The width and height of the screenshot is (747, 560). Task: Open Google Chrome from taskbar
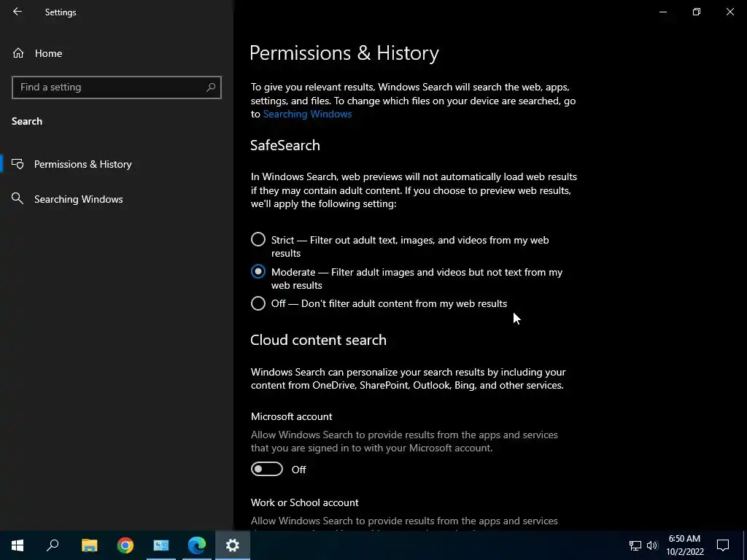pyautogui.click(x=125, y=545)
